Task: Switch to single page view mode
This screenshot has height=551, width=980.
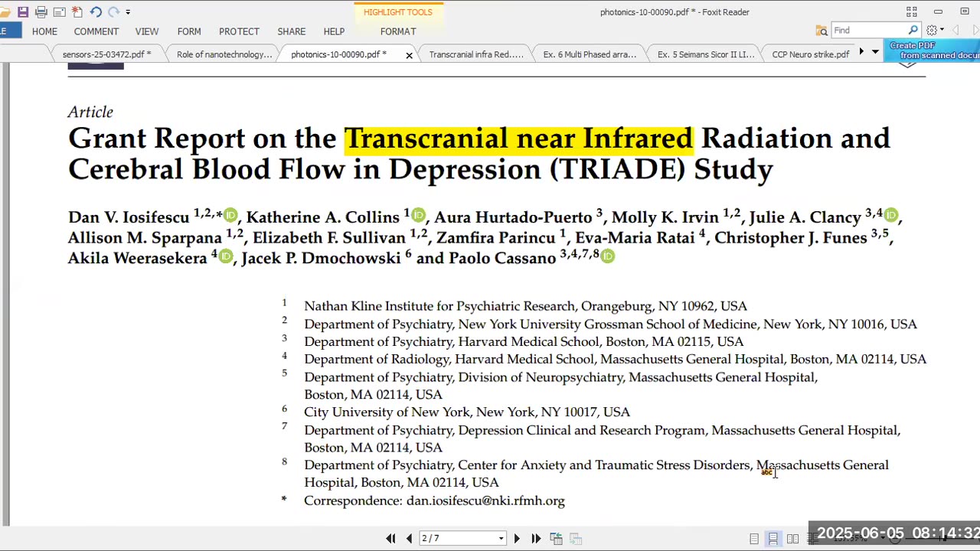Action: pos(754,539)
